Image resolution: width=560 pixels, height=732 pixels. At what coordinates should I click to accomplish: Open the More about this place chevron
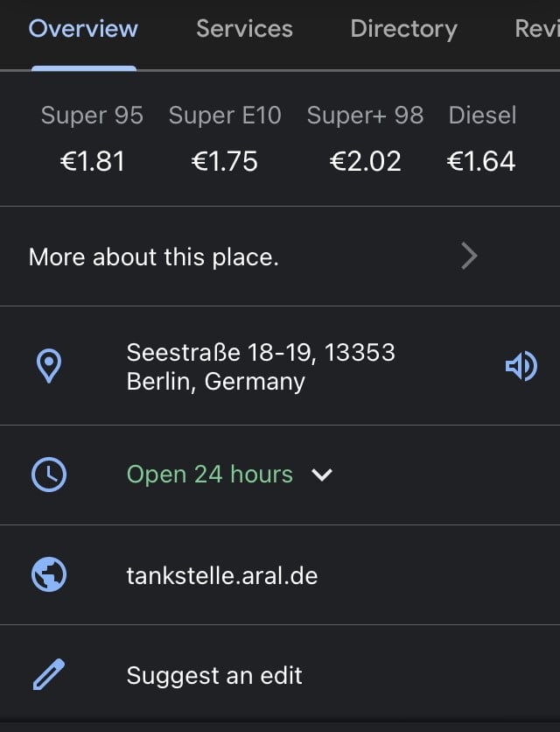(469, 257)
